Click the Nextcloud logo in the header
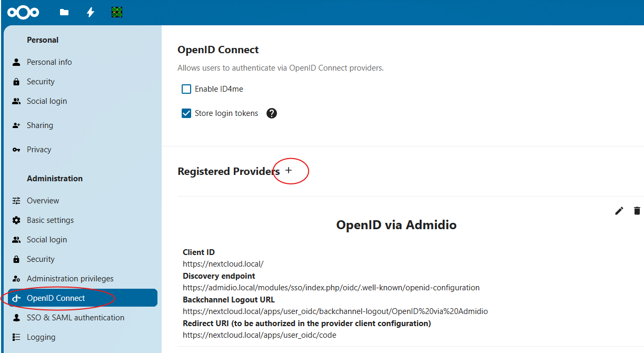This screenshot has width=644, height=353. click(23, 12)
